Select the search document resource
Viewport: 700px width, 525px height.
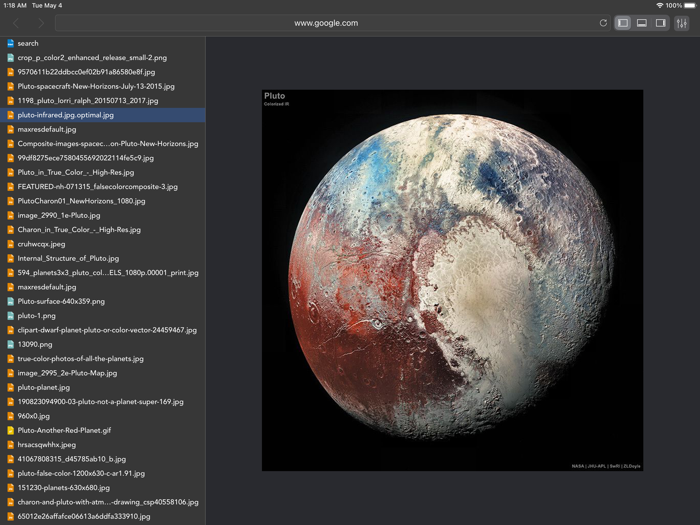click(x=28, y=43)
